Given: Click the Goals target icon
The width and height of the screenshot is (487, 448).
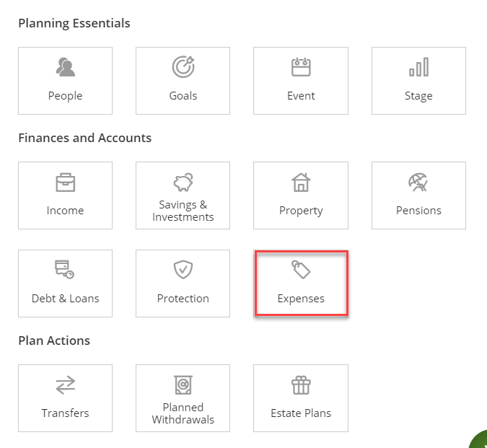Looking at the screenshot, I should coord(183,67).
